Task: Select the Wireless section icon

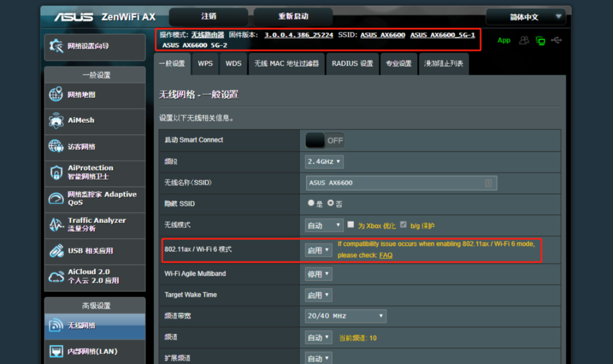Action: [56, 325]
